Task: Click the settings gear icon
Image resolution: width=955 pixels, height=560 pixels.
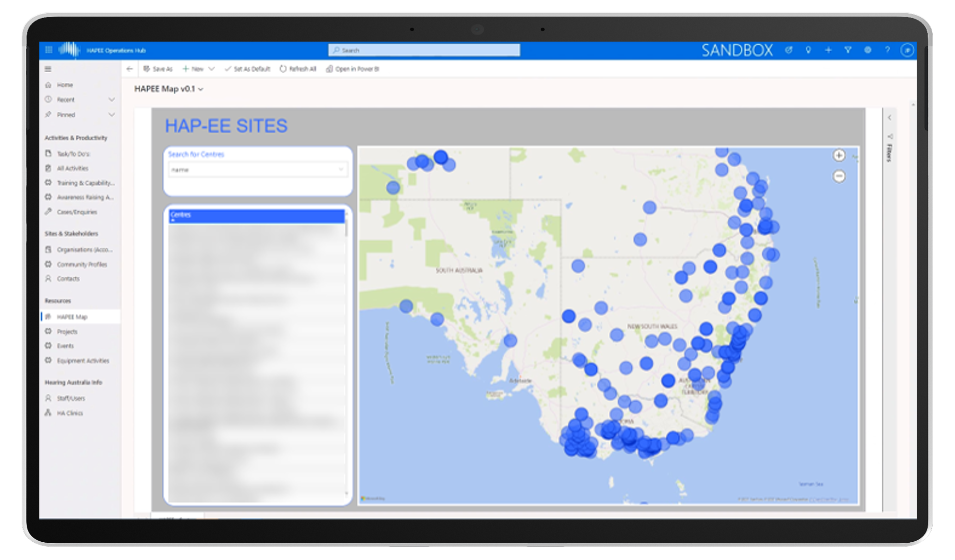Action: pos(868,50)
